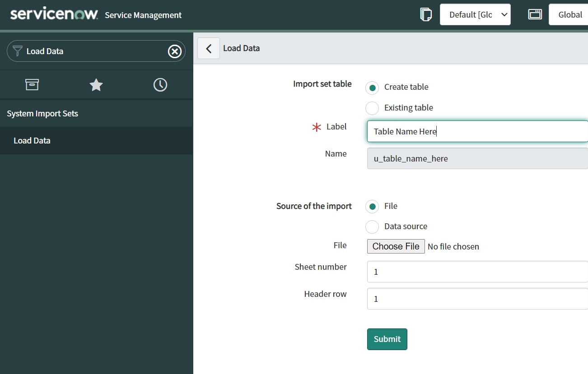Viewport: 588px width, 374px height.
Task: Choose File as source of import
Action: (372, 207)
